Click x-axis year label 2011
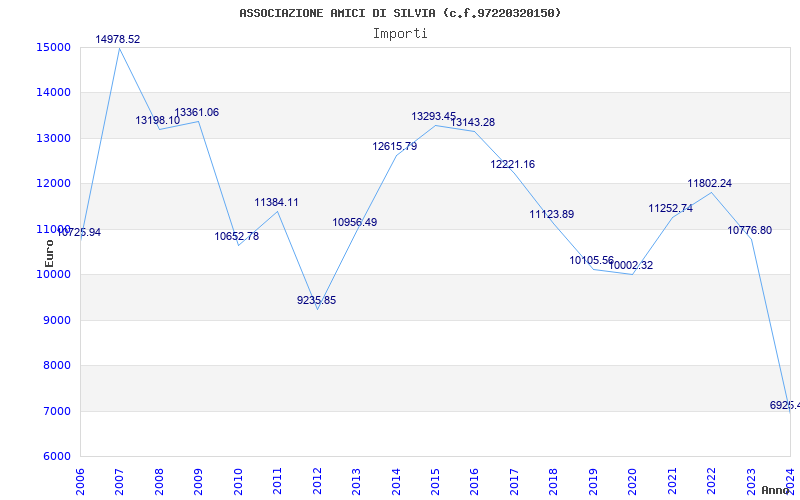 278,482
